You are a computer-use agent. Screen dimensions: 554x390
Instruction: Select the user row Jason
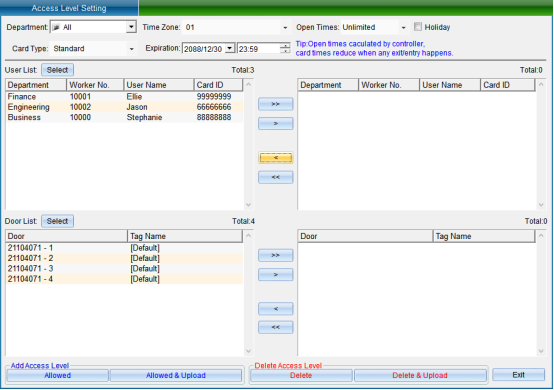pos(124,107)
